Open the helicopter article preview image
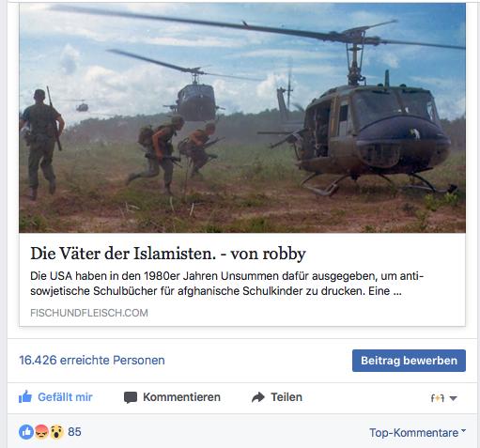Image resolution: width=480 pixels, height=448 pixels. point(242,117)
